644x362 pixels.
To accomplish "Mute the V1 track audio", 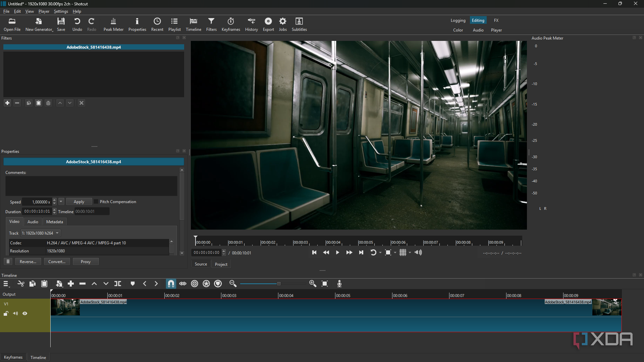I will pyautogui.click(x=15, y=314).
